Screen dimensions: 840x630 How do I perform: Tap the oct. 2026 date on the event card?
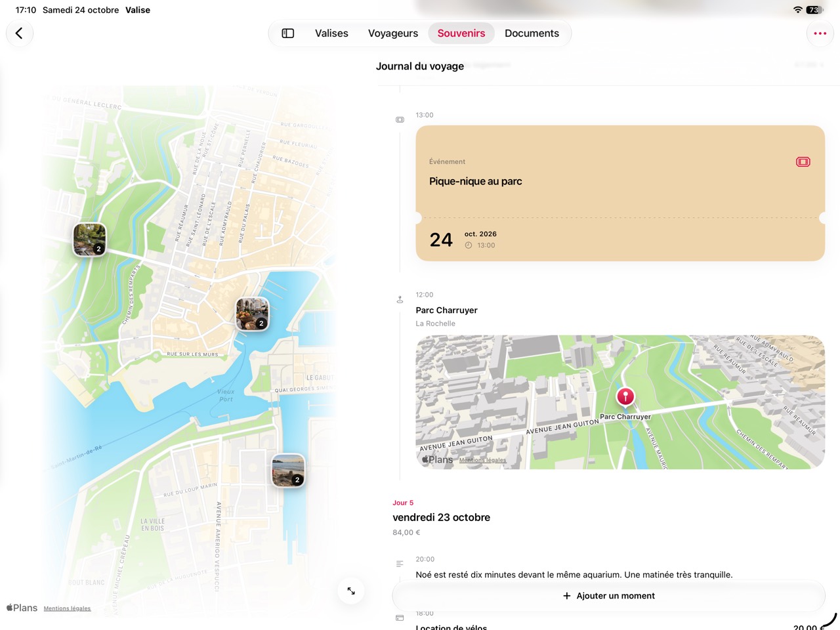point(480,234)
